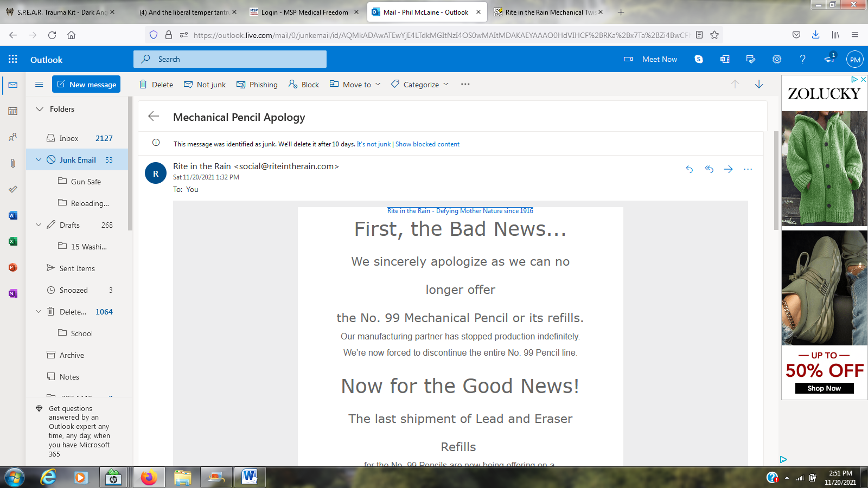Switch to S.P.E.A.R. Trauma Kit tab
The width and height of the screenshot is (868, 488).
click(60, 12)
